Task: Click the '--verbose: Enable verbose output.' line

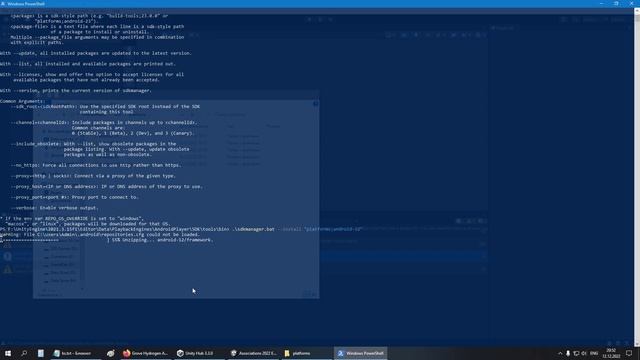Action: pos(55,208)
